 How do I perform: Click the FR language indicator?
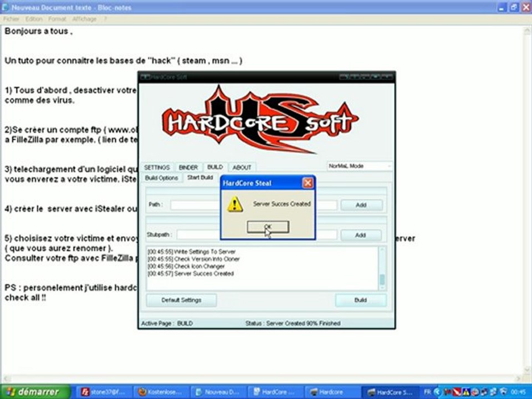(427, 392)
